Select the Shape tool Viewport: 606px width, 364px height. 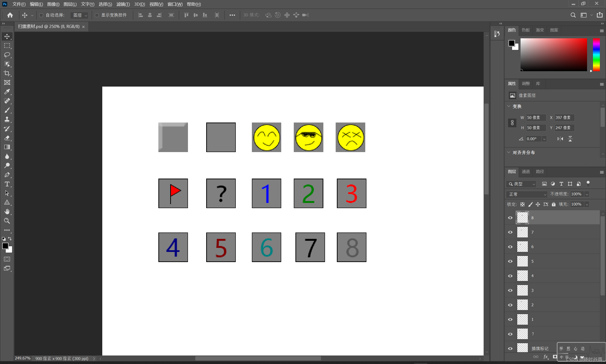[x=7, y=202]
